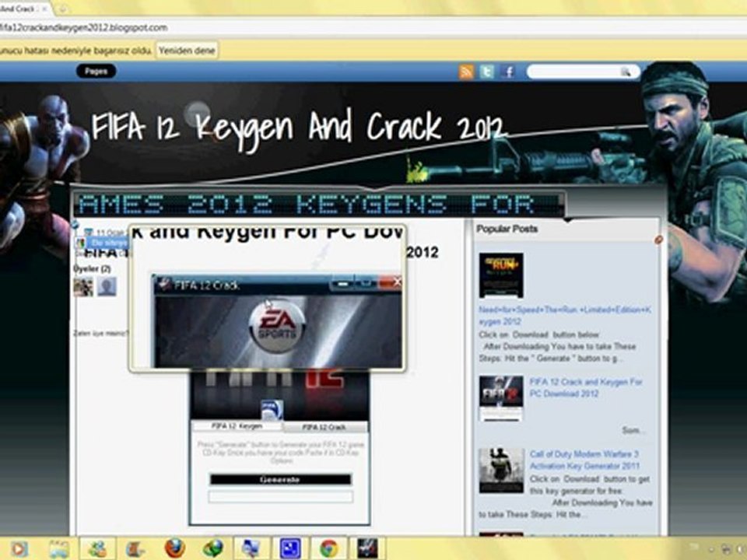Open the network computers taskbar icon
Image resolution: width=747 pixels, height=560 pixels.
251,548
